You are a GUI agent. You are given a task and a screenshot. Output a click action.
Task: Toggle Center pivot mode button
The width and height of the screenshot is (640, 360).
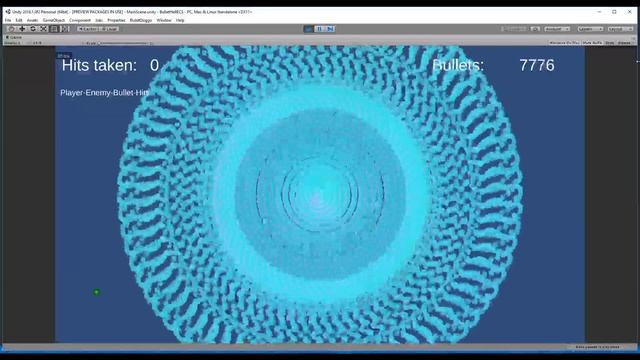coord(89,29)
